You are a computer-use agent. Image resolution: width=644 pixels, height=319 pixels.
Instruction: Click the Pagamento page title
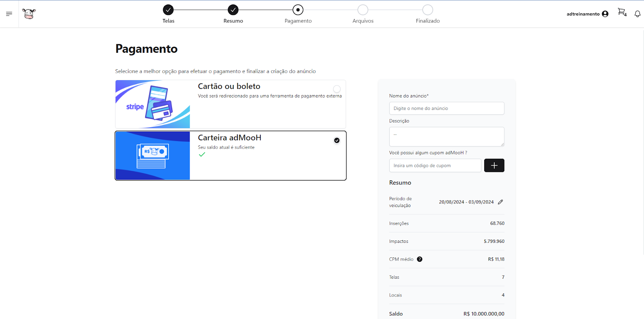pos(147,49)
